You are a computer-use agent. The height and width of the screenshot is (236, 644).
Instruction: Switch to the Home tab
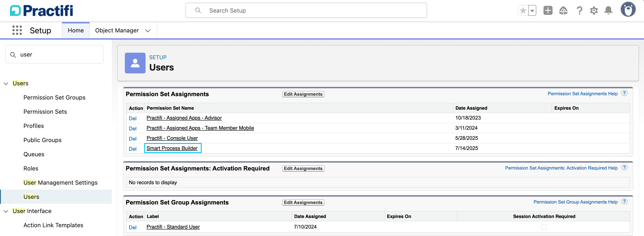pyautogui.click(x=76, y=30)
